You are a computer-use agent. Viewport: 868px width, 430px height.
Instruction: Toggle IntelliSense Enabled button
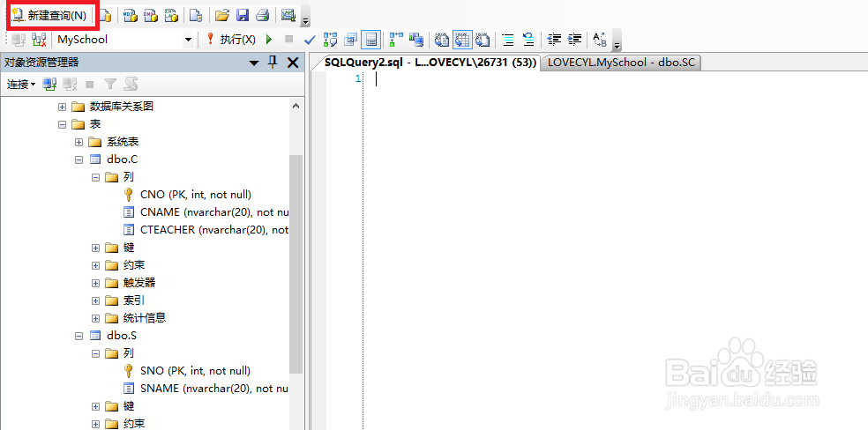tap(370, 40)
